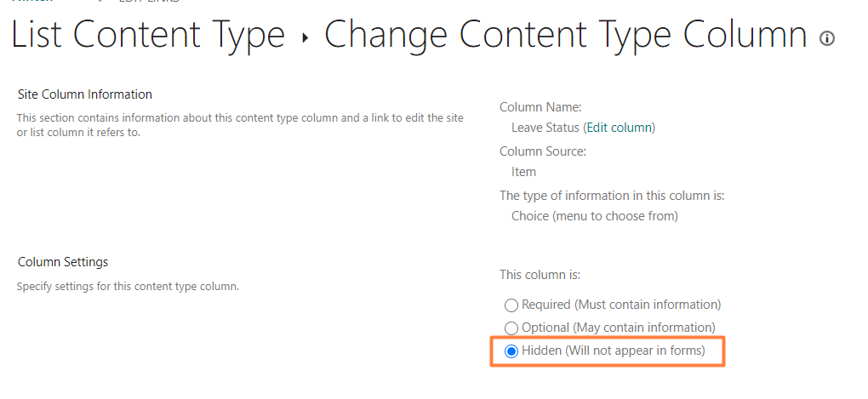This screenshot has height=399, width=868.
Task: Select the Optional (May contain information) radio button
Action: click(x=511, y=328)
